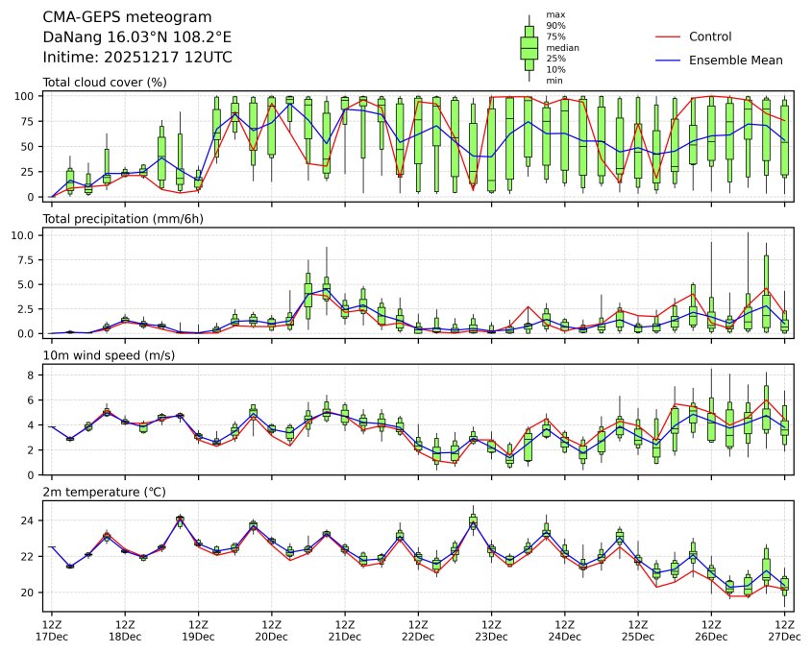Click the 12Z 20Dec time axis label
This screenshot has width=812, height=653.
click(x=271, y=630)
